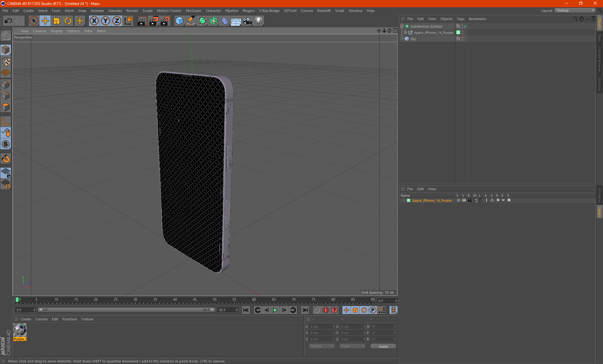Open the deformer Bend icon

tap(225, 21)
